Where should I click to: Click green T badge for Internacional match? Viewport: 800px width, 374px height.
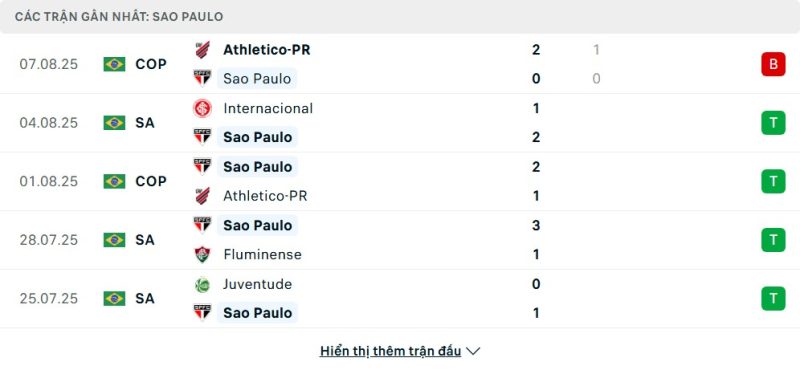click(x=773, y=122)
